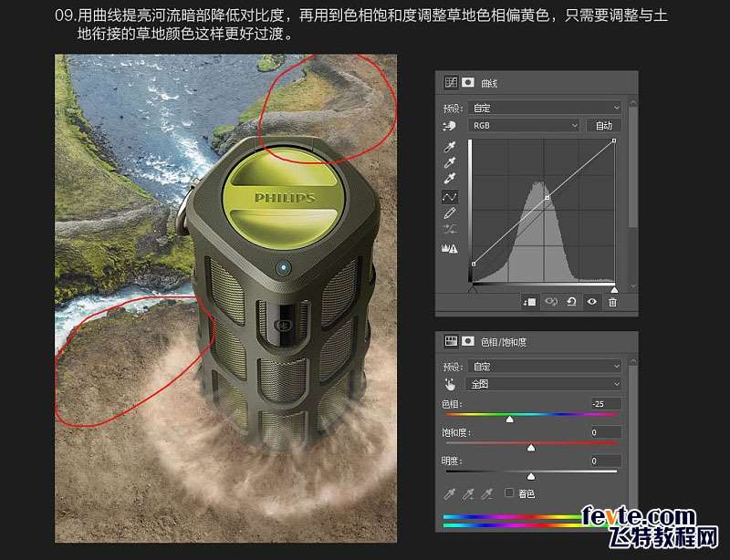Open the RGB channel dropdown

524,126
